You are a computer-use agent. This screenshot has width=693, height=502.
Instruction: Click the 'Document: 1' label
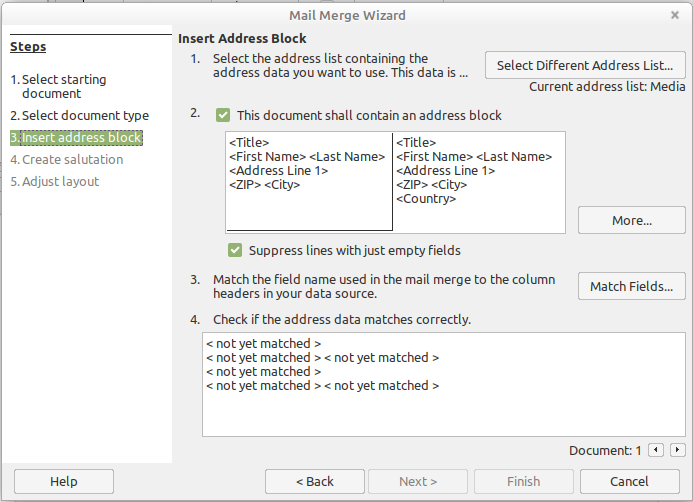[x=605, y=450]
